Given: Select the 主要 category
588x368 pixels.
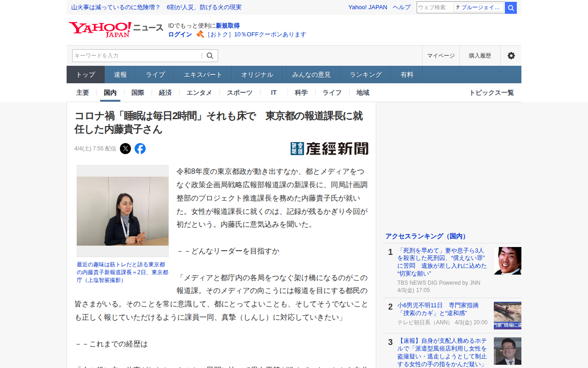Looking at the screenshot, I should pos(83,92).
